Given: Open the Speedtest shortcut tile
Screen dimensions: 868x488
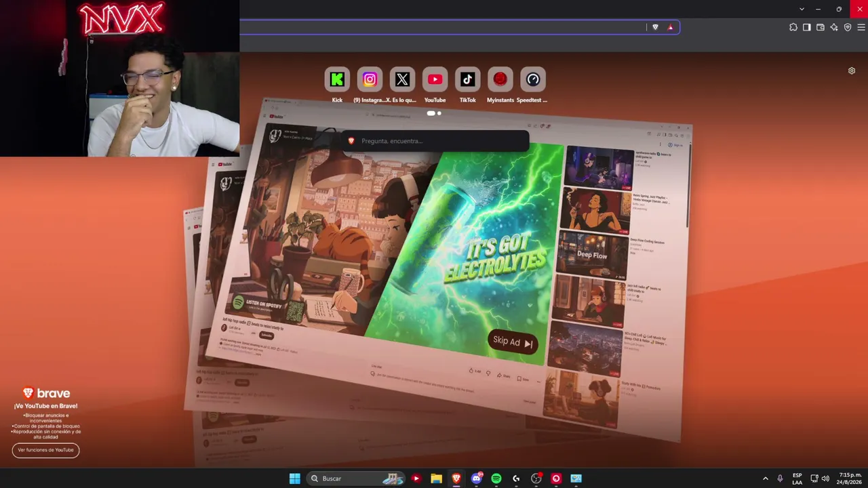Looking at the screenshot, I should tap(533, 79).
